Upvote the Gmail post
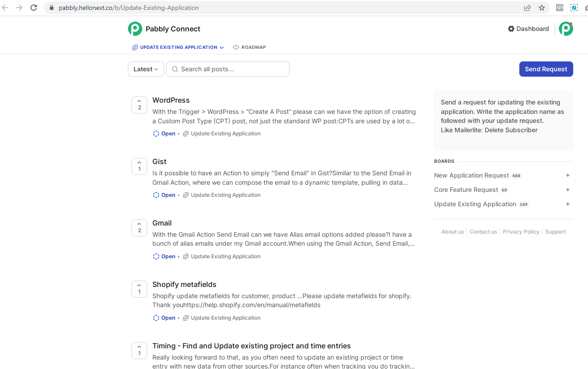 139,228
